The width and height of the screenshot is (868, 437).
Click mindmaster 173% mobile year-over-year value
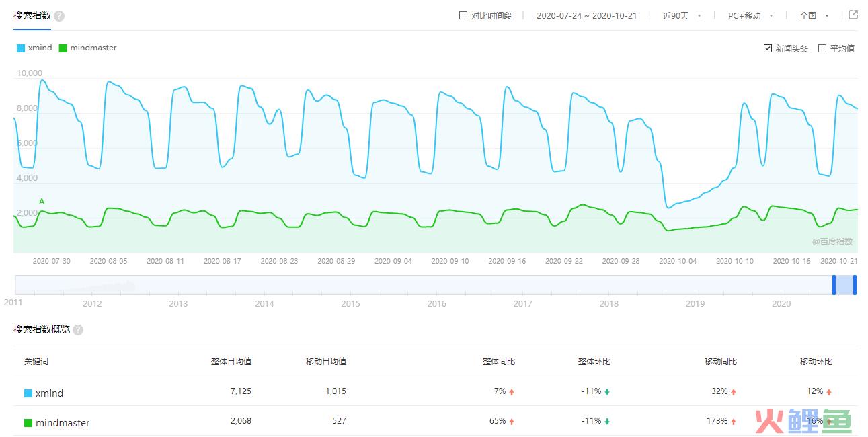[716, 421]
